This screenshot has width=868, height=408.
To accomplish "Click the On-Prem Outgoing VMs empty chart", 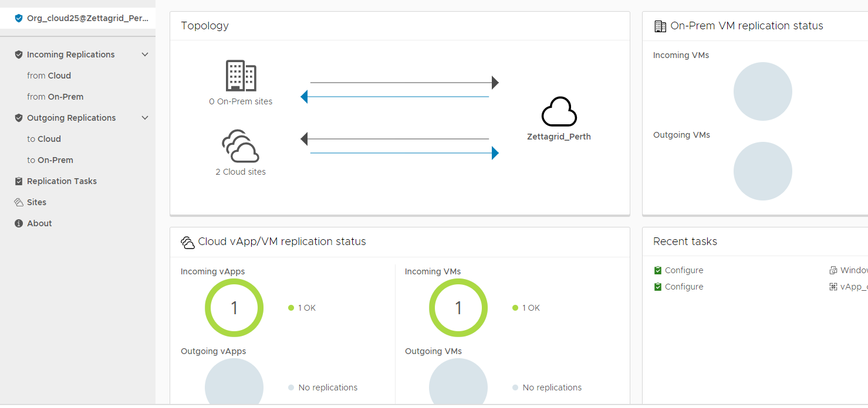I will [763, 171].
